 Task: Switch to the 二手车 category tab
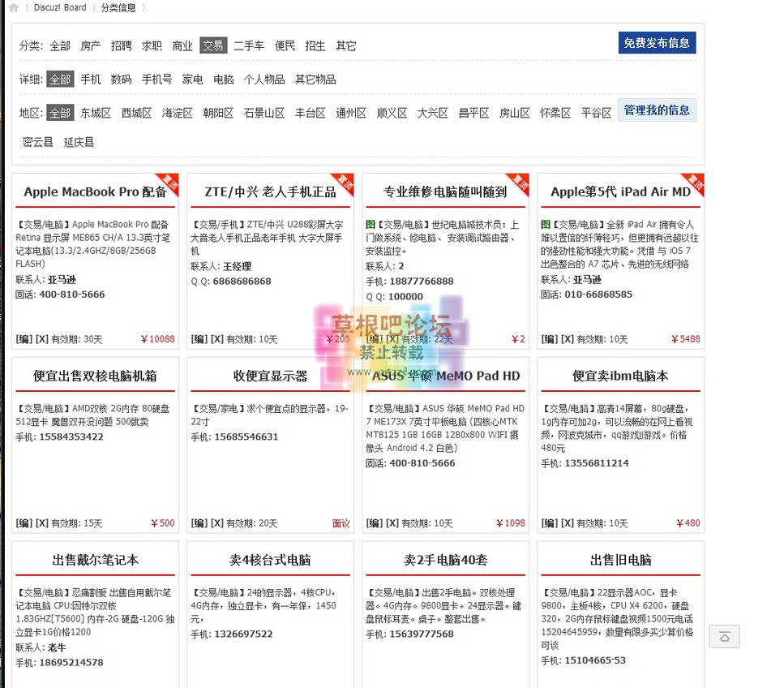pyautogui.click(x=249, y=46)
